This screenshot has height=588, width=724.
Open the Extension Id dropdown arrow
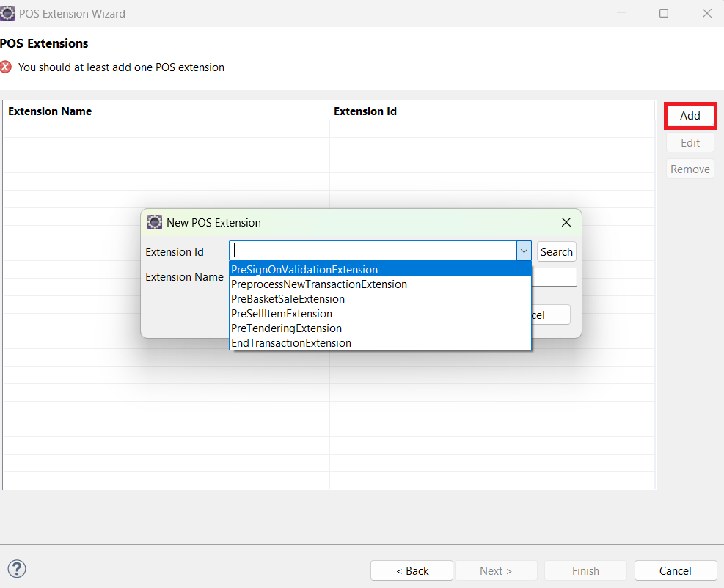pyautogui.click(x=524, y=251)
